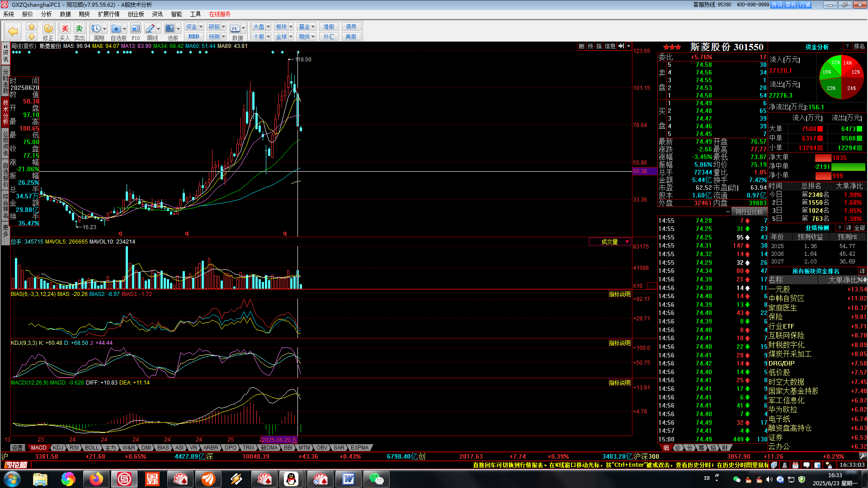The height and width of the screenshot is (488, 868).
Task: Expand the 板块 dropdown
Action: [x=291, y=27]
